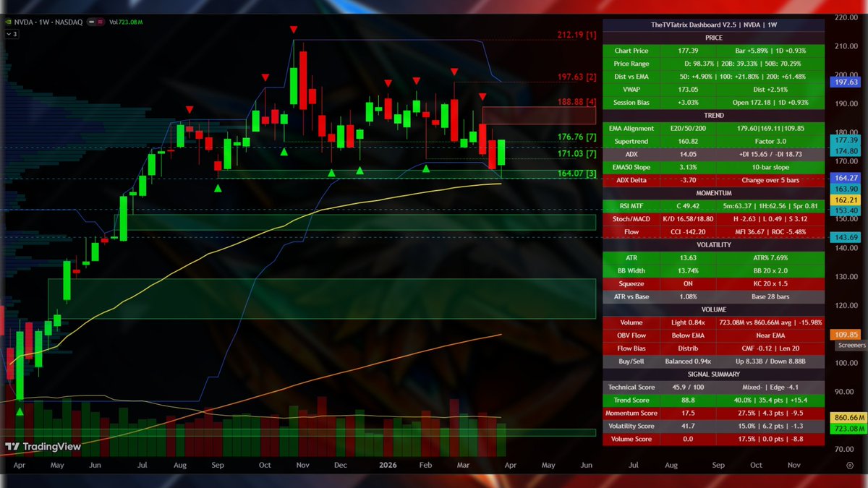Click the PRICE section header in dashboard
The width and height of the screenshot is (868, 488).
tap(713, 38)
